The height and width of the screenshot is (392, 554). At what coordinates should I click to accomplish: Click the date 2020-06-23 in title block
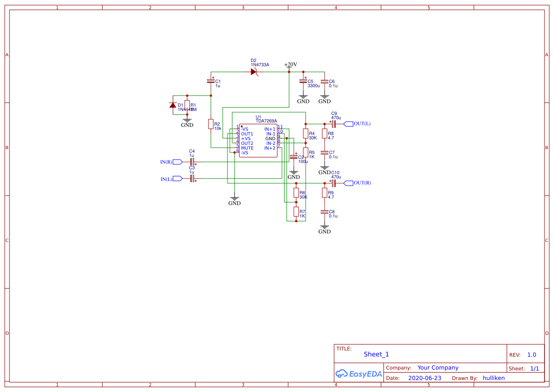424,378
